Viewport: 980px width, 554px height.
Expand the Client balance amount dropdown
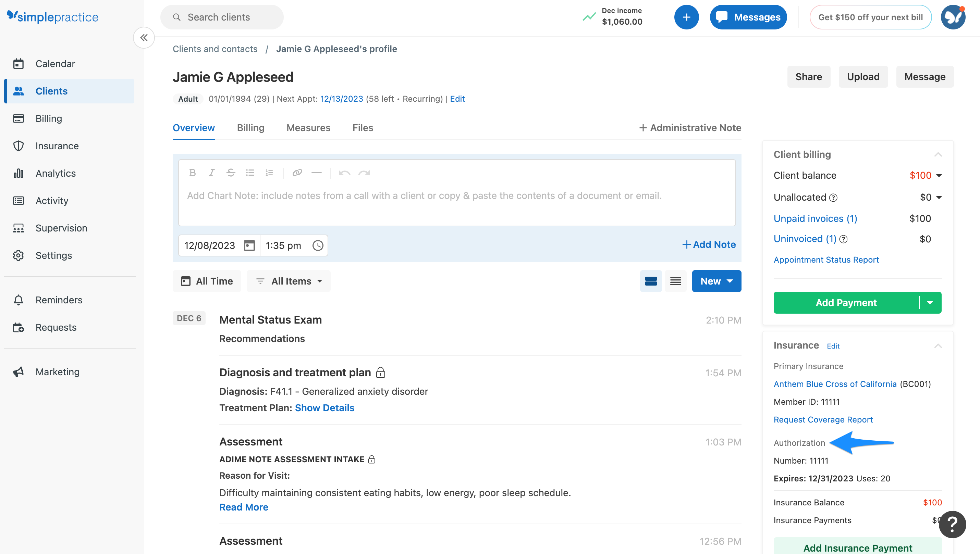pos(939,175)
